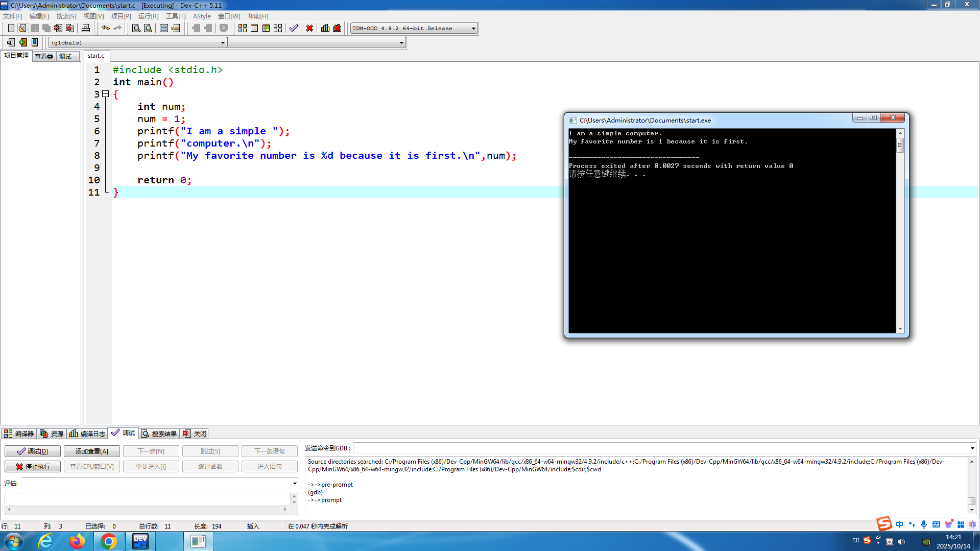Expand the evaluate (评估) dropdown
Viewport: 980px width, 551px height.
pos(295,483)
